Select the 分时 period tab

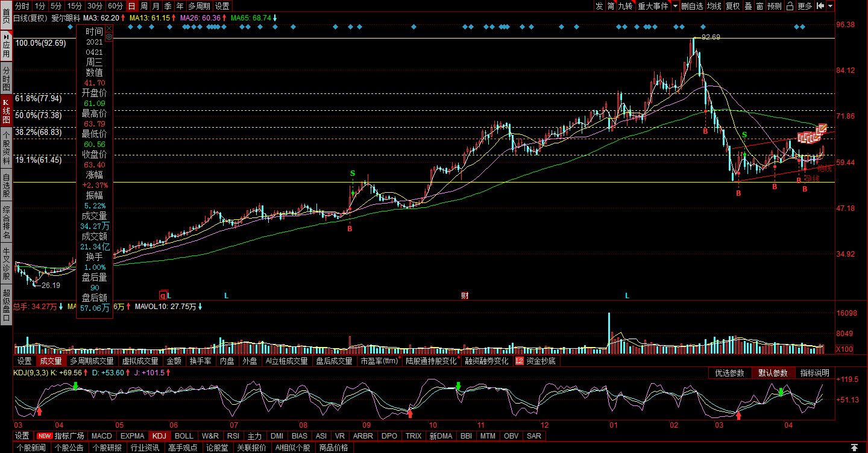click(22, 6)
